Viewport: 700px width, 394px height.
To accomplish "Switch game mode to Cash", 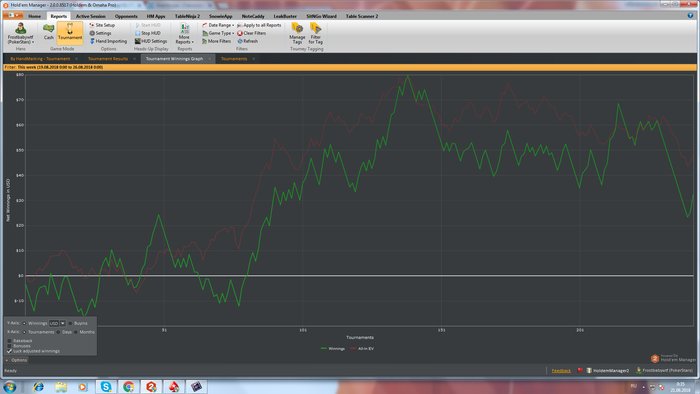I will click(x=49, y=32).
